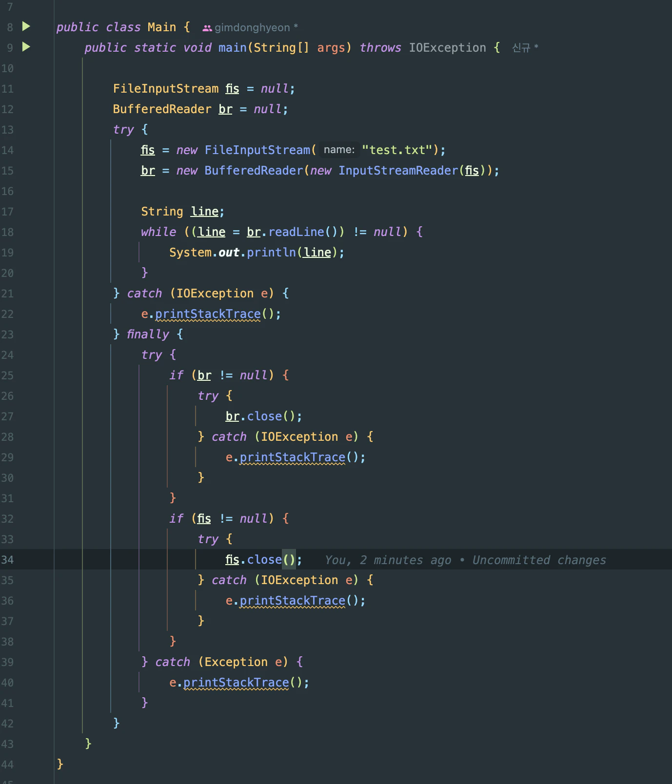The height and width of the screenshot is (784, 672).
Task: Click line number 21 in gutter
Action: [x=7, y=294]
